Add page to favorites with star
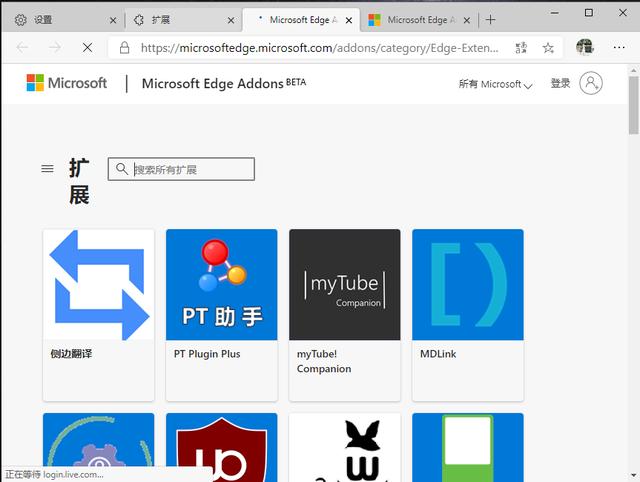The image size is (640, 482). 548,48
